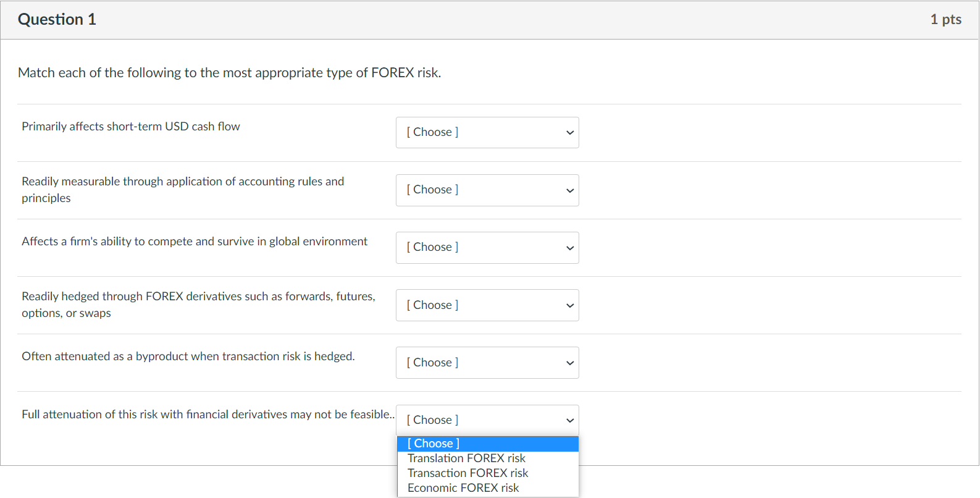This screenshot has width=980, height=498.
Task: Collapse the open dropdown for full attenuation
Action: 487,420
